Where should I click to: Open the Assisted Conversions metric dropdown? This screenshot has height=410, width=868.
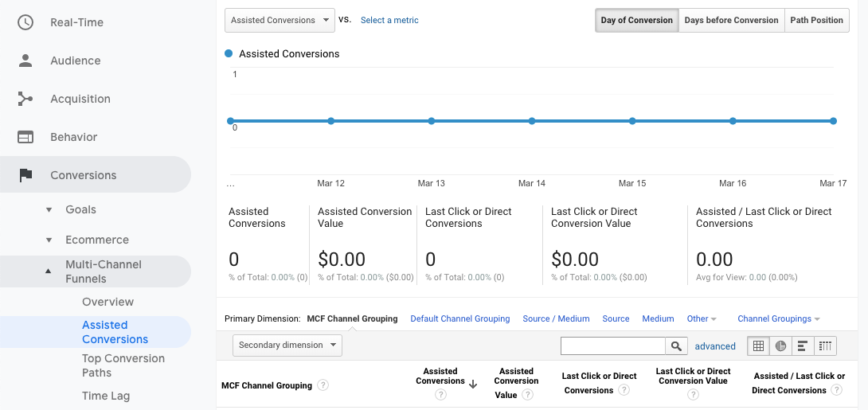[280, 21]
